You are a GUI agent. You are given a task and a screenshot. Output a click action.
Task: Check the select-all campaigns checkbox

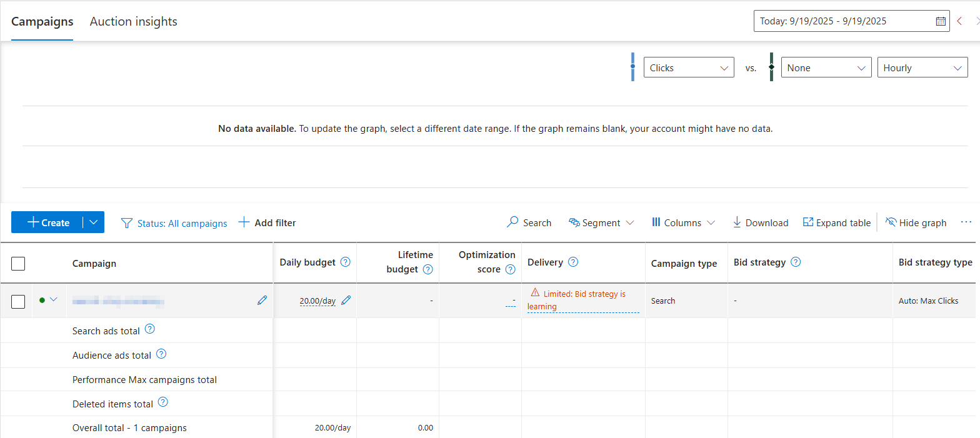point(18,264)
